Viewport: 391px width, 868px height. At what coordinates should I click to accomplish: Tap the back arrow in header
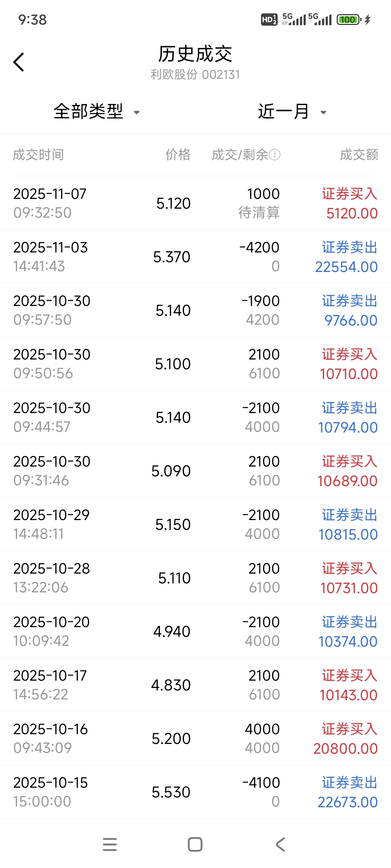[x=19, y=62]
